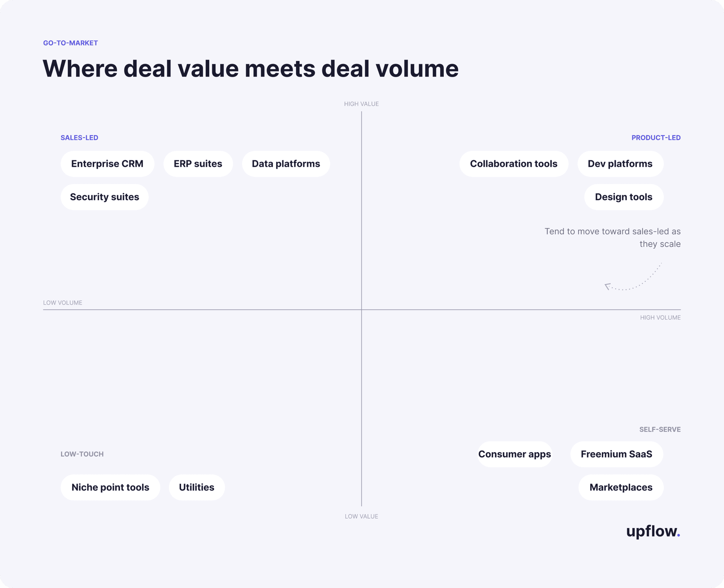Screen dimensions: 724x588
Task: Select the Utilities chip
Action: tap(196, 487)
